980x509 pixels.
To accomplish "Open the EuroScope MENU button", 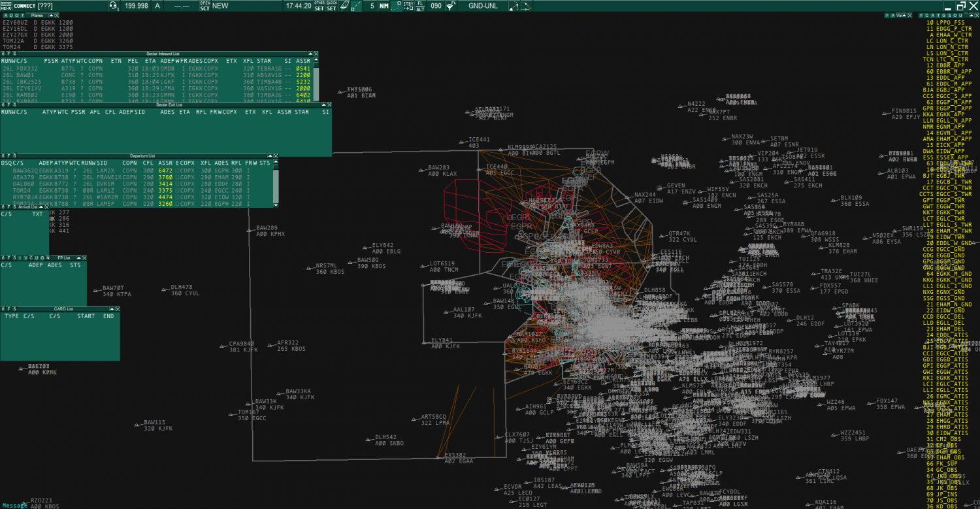I will pyautogui.click(x=6, y=6).
